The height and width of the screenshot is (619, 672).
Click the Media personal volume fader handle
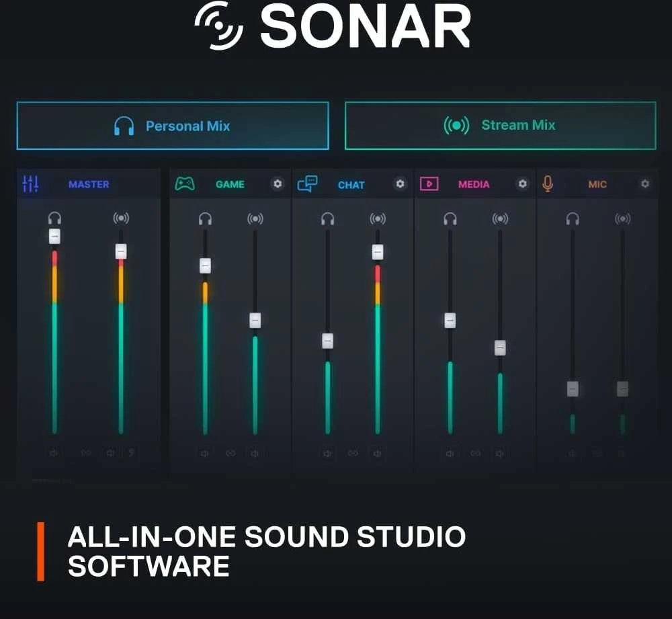[x=450, y=320]
